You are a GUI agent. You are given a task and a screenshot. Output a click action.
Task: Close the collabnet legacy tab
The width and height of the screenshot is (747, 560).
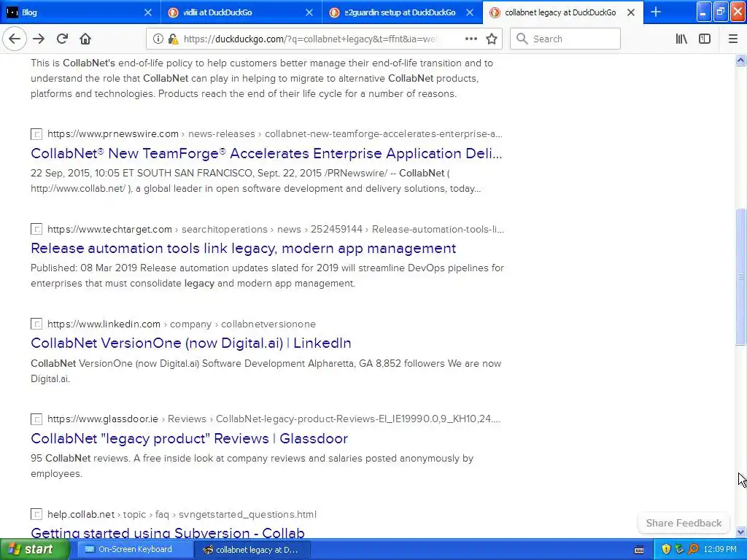pyautogui.click(x=631, y=12)
